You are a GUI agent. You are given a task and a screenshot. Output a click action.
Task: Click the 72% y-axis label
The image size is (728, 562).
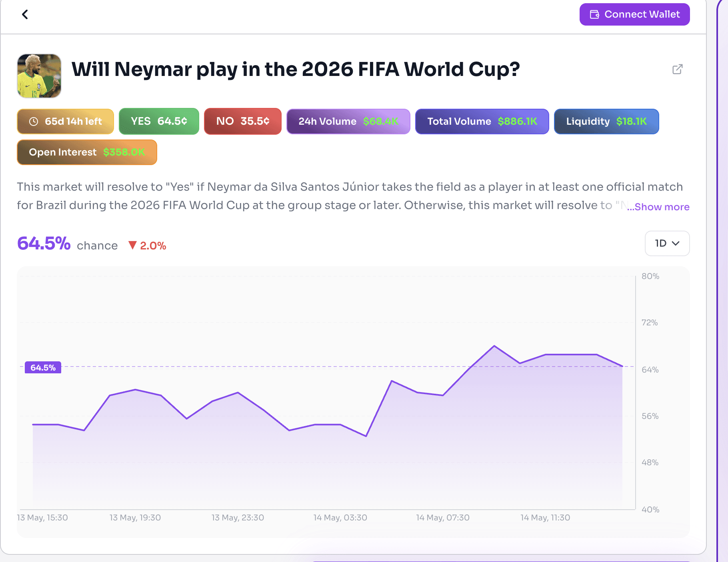pyautogui.click(x=650, y=323)
